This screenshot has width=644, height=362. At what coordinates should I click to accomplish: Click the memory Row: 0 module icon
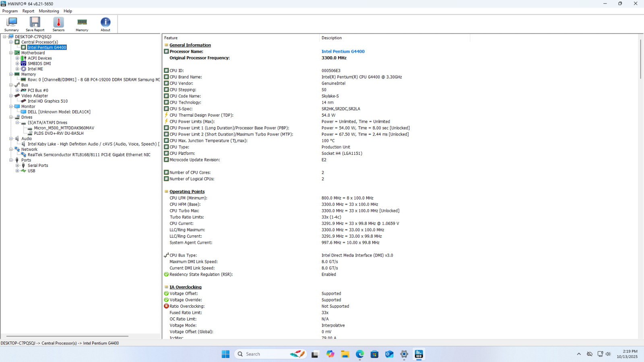(x=24, y=80)
